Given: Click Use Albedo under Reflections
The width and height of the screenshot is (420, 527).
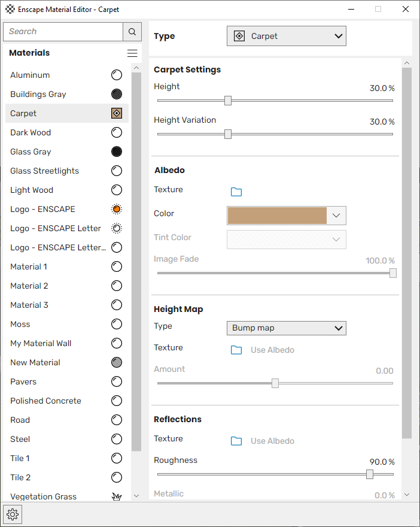Looking at the screenshot, I should tap(272, 441).
